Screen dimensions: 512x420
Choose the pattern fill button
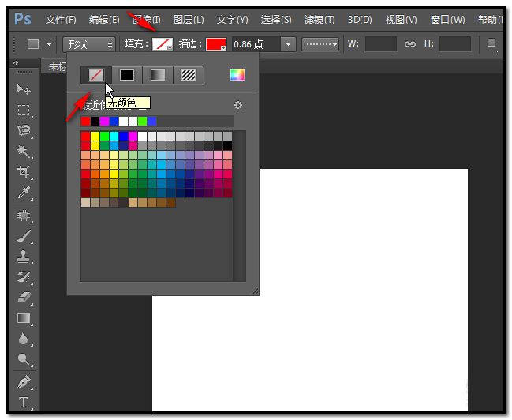(x=189, y=76)
